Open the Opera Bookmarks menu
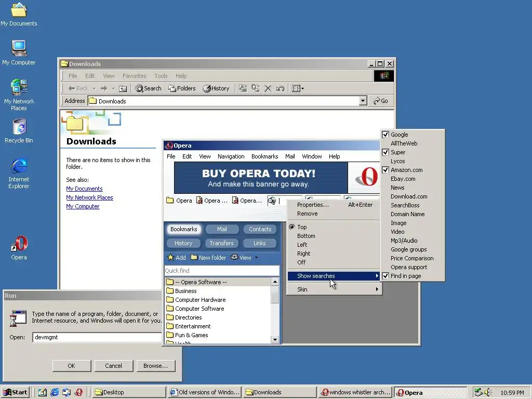 tap(264, 156)
